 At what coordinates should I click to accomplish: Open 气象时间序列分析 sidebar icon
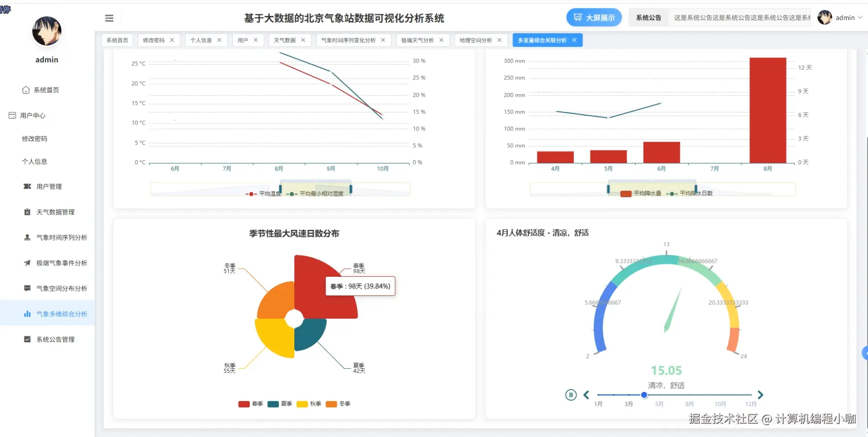[27, 237]
